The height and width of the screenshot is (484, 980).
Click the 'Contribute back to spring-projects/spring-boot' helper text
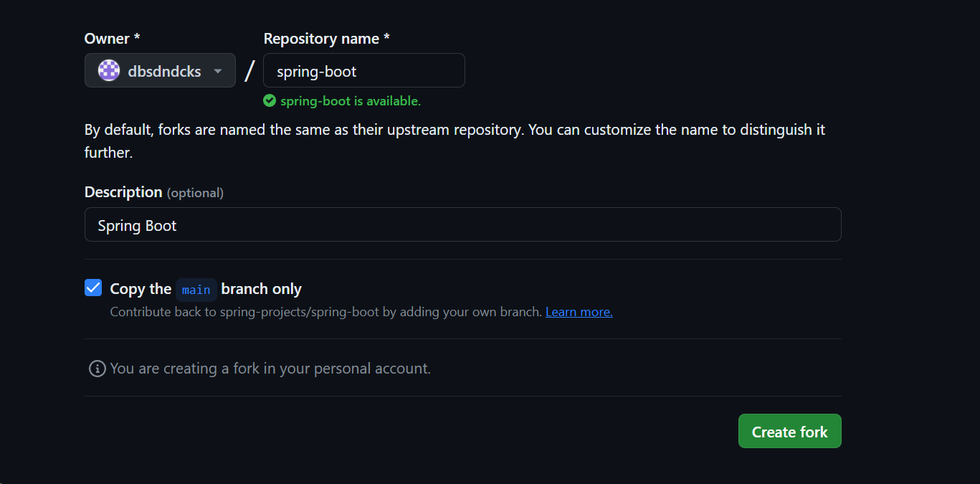pos(326,312)
